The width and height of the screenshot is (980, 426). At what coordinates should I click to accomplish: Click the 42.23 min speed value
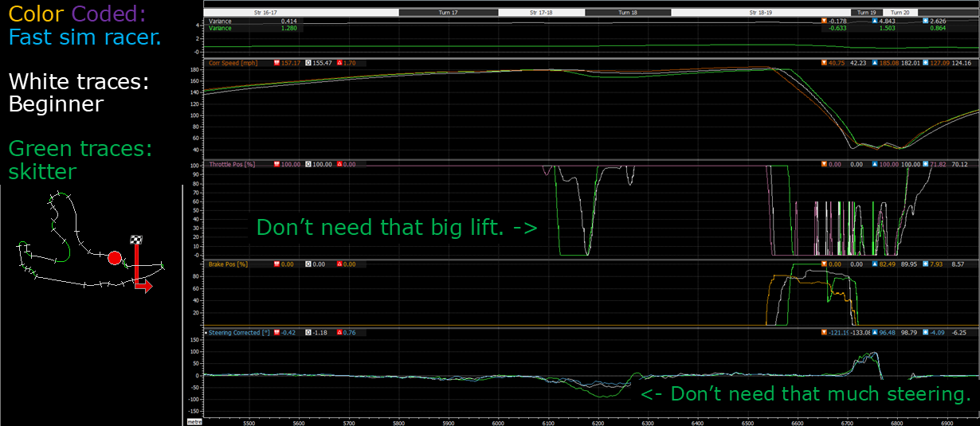pyautogui.click(x=857, y=62)
